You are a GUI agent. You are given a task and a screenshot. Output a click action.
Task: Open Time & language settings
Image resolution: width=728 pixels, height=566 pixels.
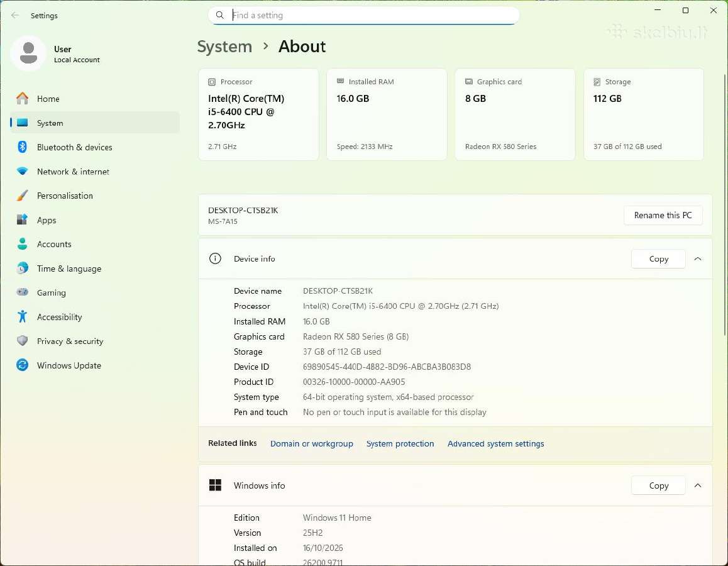click(95, 269)
